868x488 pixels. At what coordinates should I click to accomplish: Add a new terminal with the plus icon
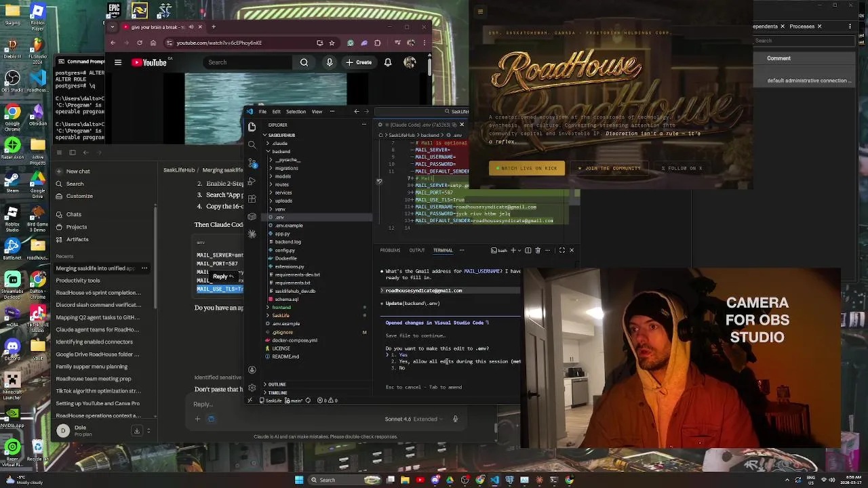pos(513,250)
